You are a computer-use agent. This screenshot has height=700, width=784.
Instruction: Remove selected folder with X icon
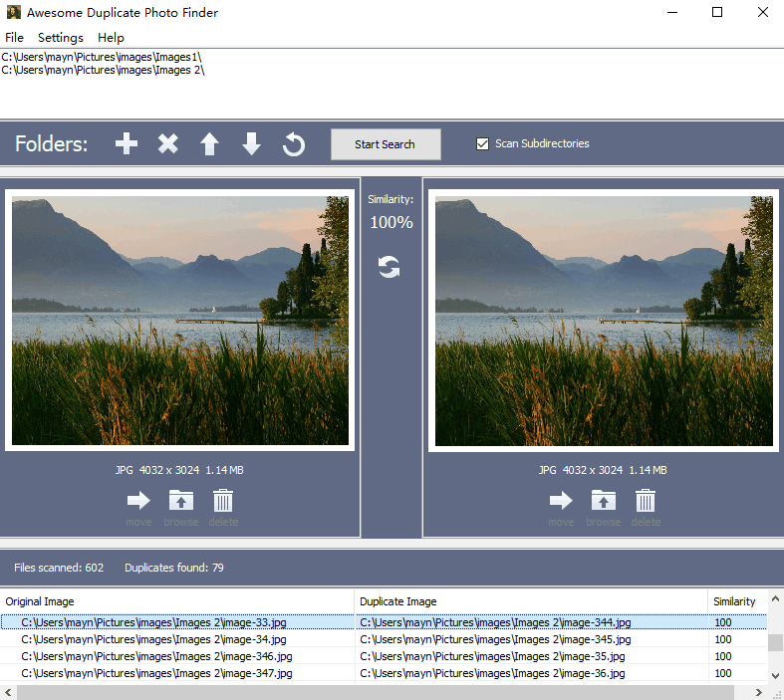(x=168, y=144)
